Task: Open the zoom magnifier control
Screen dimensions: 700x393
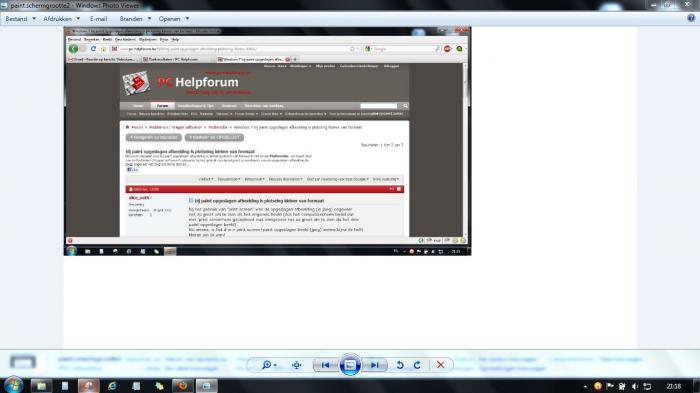Action: [269, 365]
